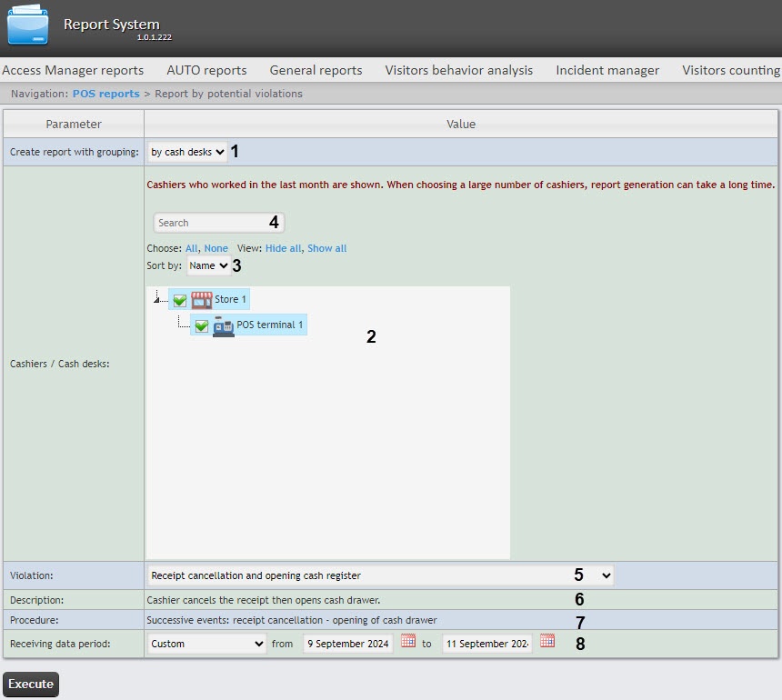The image size is (782, 700).
Task: Click the POS terminal 1 cash register icon
Action: [223, 325]
